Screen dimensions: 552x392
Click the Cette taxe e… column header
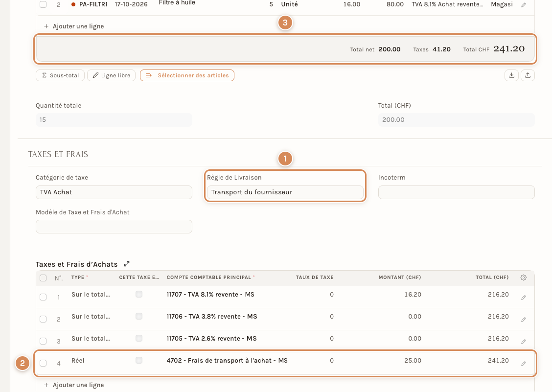point(138,277)
